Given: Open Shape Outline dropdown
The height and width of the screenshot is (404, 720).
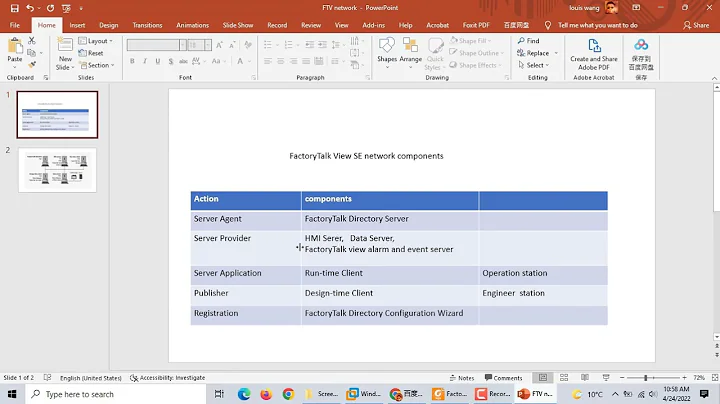Looking at the screenshot, I should (x=477, y=53).
